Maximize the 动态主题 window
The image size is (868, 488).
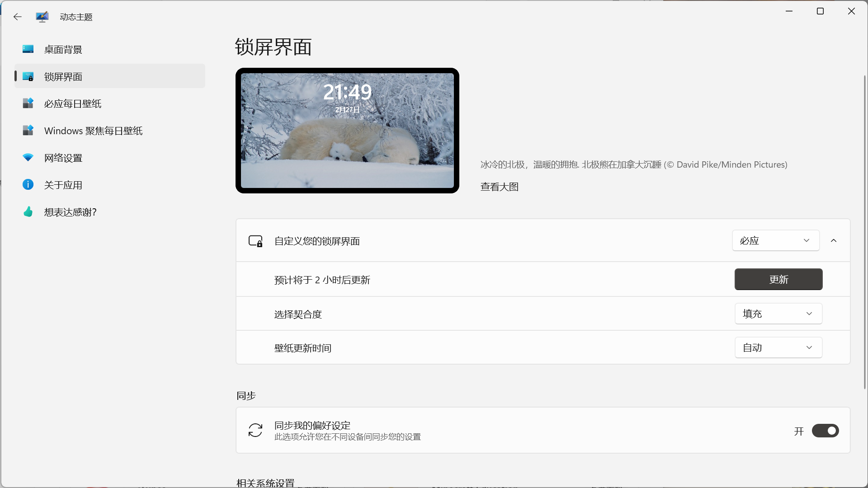(x=821, y=11)
